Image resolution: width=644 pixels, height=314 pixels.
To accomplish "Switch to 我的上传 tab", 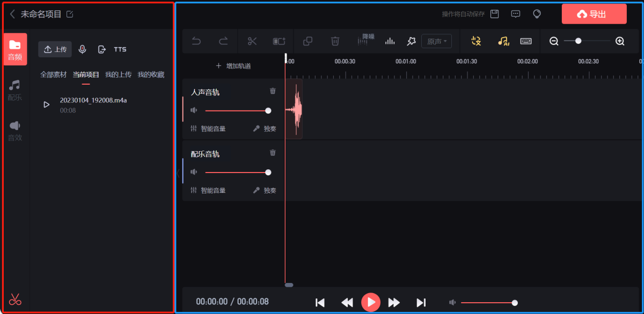I will tap(118, 74).
